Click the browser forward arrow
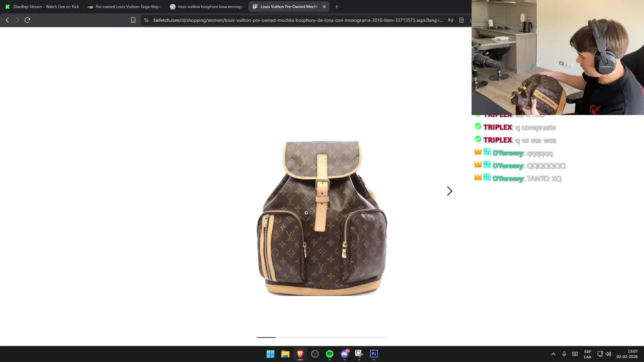 point(17,20)
